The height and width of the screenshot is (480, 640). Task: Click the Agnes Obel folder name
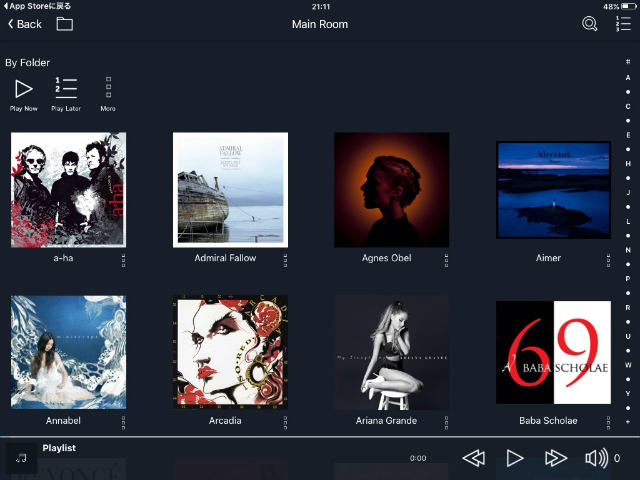(x=387, y=258)
